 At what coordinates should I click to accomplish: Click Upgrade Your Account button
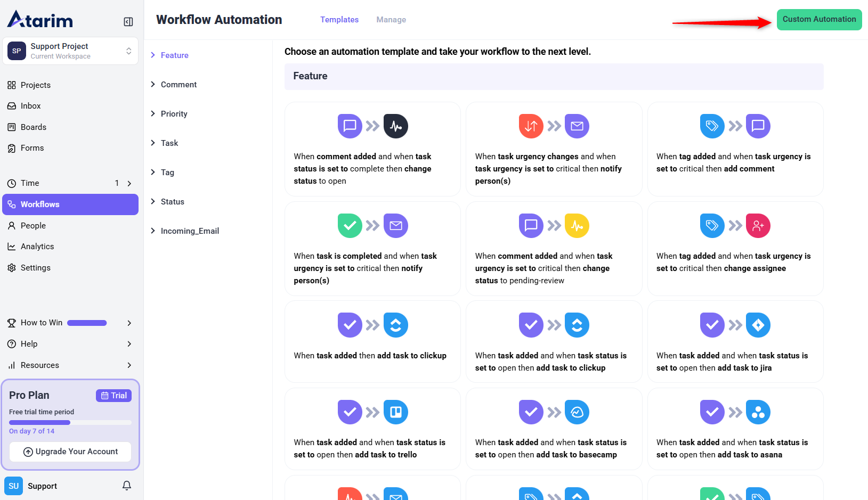tap(70, 452)
